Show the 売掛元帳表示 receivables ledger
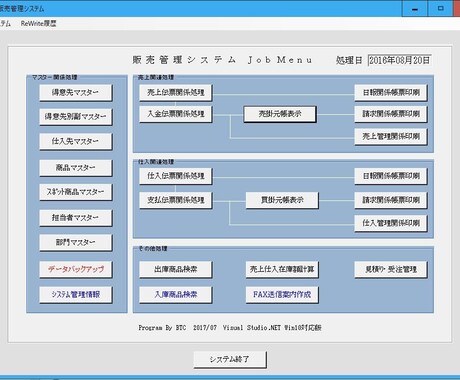Image resolution: width=460 pixels, height=380 pixels. tap(280, 114)
